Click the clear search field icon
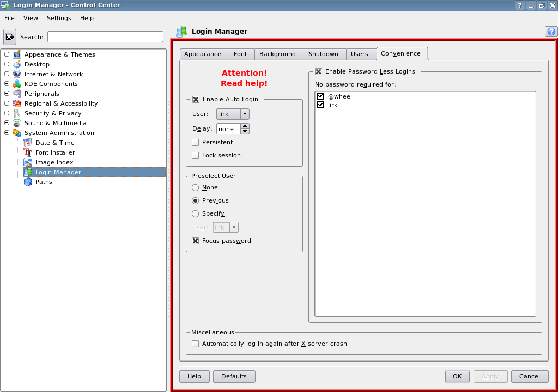Viewport: 558px width, 392px height. [x=10, y=37]
